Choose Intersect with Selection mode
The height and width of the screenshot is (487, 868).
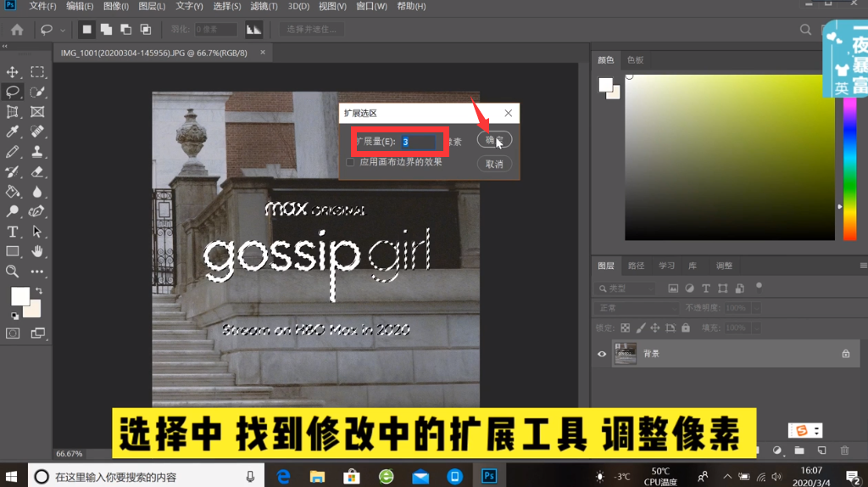(146, 30)
